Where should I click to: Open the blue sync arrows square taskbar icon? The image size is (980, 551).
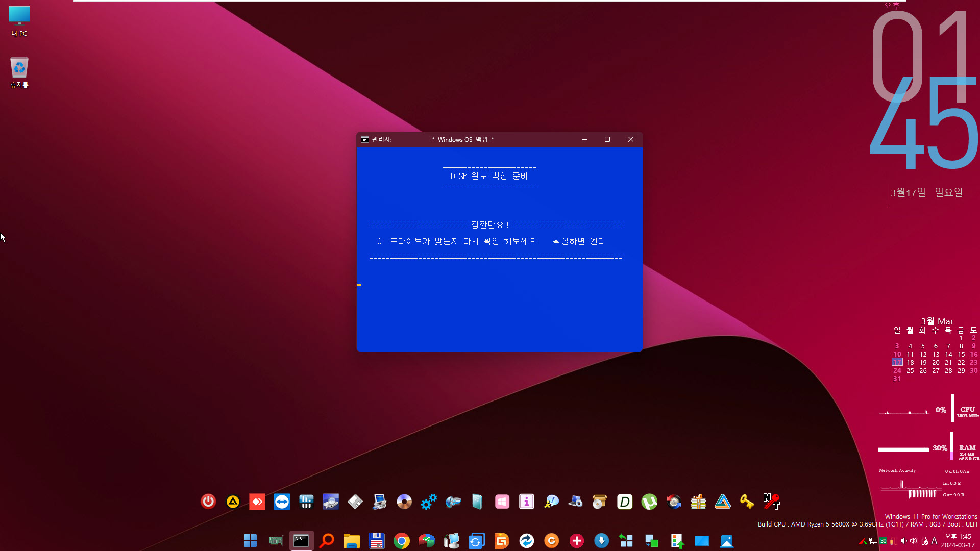coord(477,541)
